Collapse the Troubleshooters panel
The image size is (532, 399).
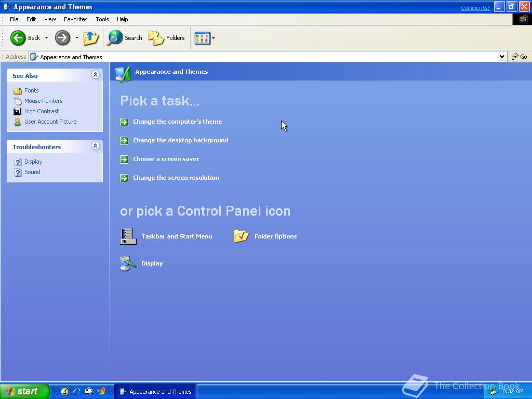pos(96,146)
